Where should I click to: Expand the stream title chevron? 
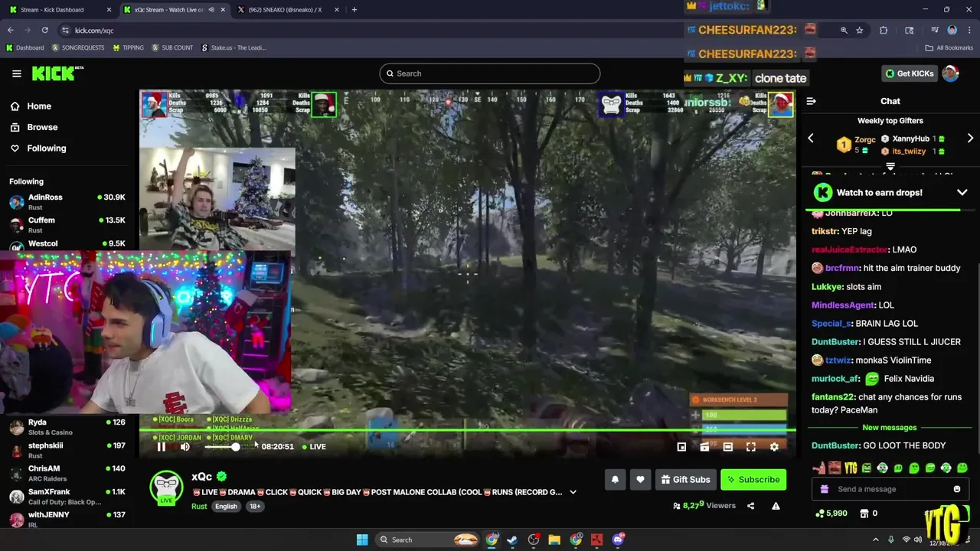(573, 492)
